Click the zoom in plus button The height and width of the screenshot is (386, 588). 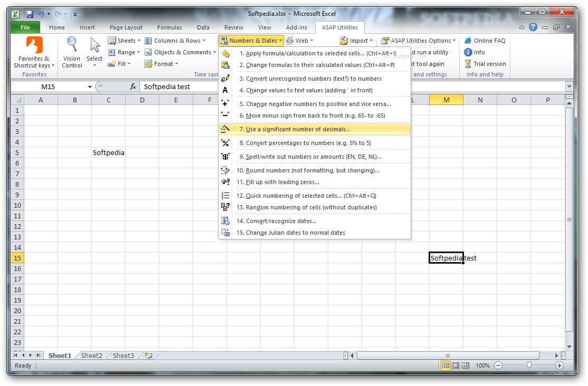point(559,365)
